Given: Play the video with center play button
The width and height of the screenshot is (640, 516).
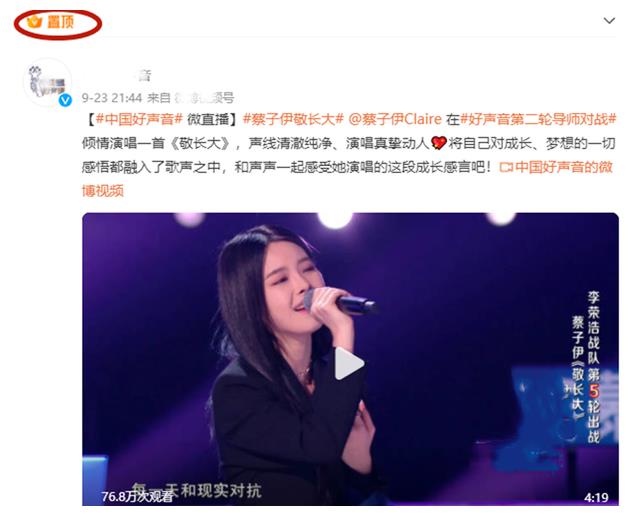Looking at the screenshot, I should (x=348, y=363).
